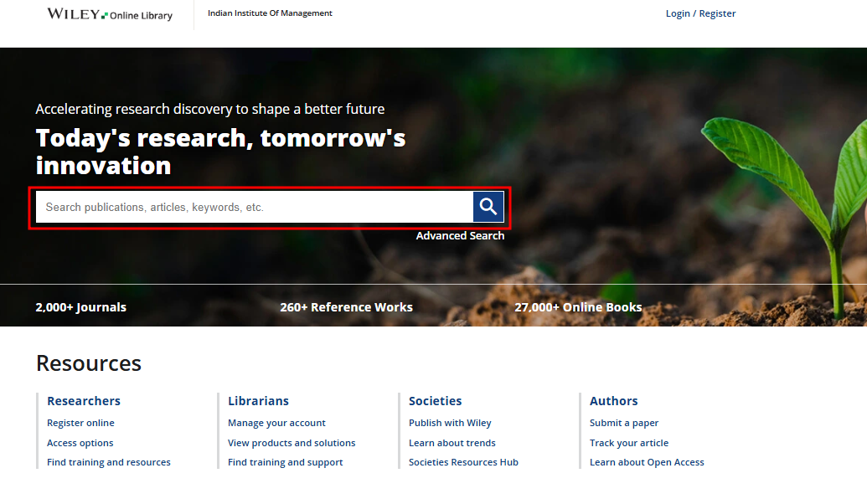This screenshot has width=867, height=504.
Task: Focus the publications search input field
Action: point(255,207)
